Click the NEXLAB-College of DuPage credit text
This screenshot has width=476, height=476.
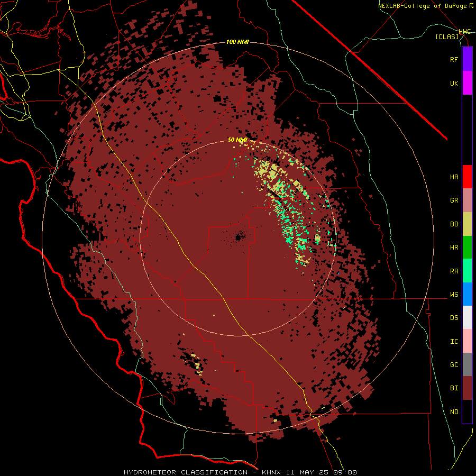pyautogui.click(x=422, y=6)
